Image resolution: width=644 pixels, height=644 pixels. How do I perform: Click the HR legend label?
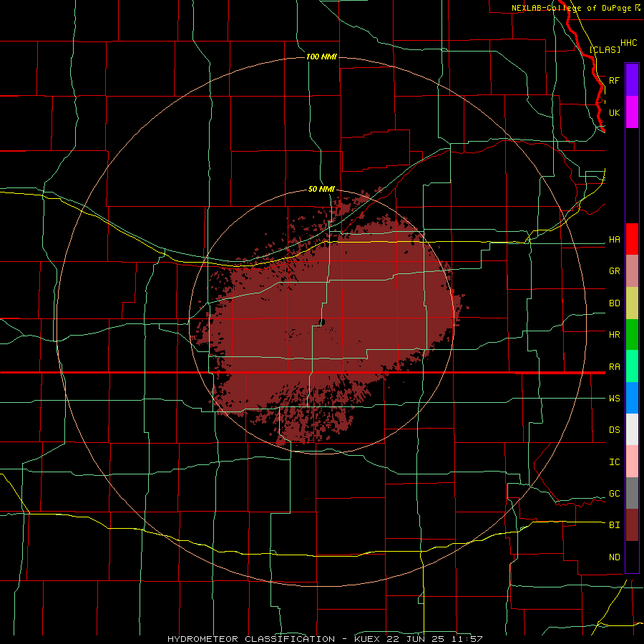tap(614, 335)
